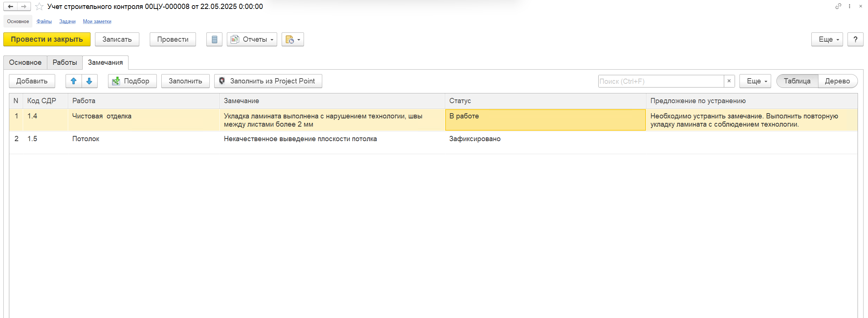This screenshot has width=868, height=318.
Task: Expand the Отчеты dropdown
Action: [252, 39]
